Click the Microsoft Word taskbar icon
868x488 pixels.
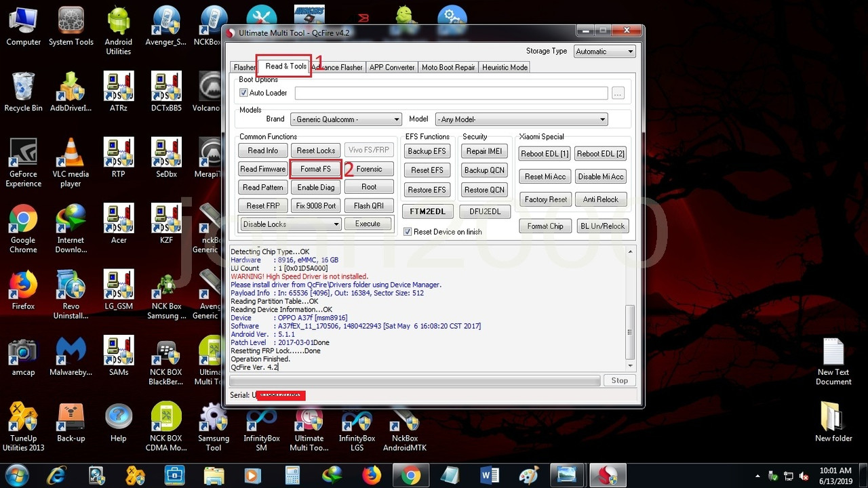click(490, 475)
